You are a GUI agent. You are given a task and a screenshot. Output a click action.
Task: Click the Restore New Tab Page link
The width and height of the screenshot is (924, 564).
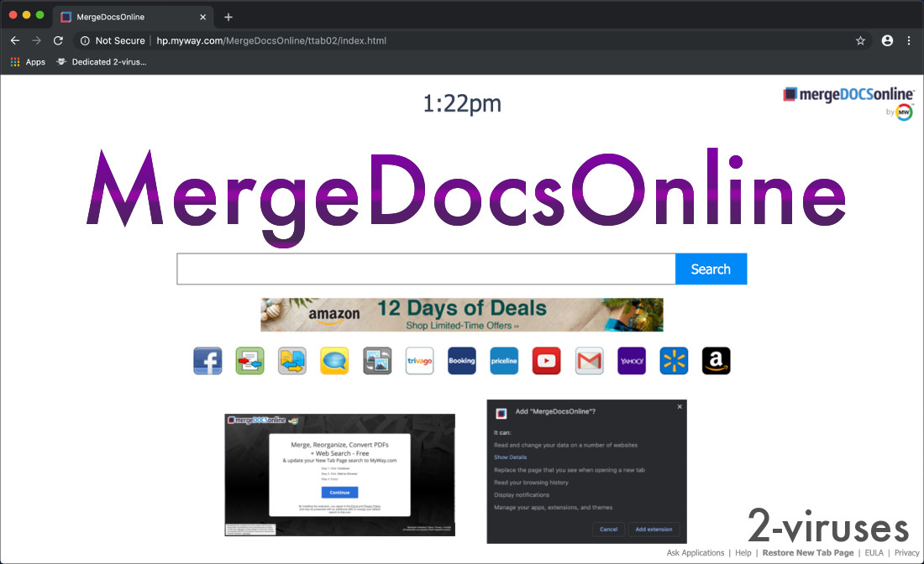click(807, 552)
